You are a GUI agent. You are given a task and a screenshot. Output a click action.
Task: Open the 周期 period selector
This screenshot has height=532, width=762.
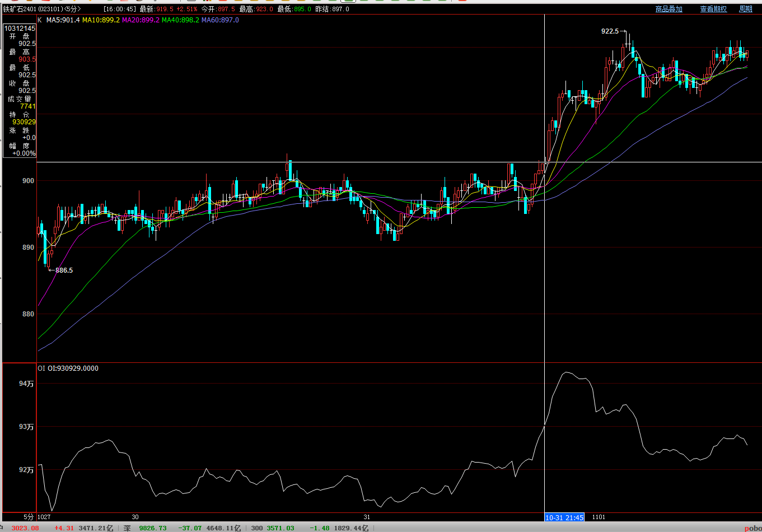(x=745, y=9)
